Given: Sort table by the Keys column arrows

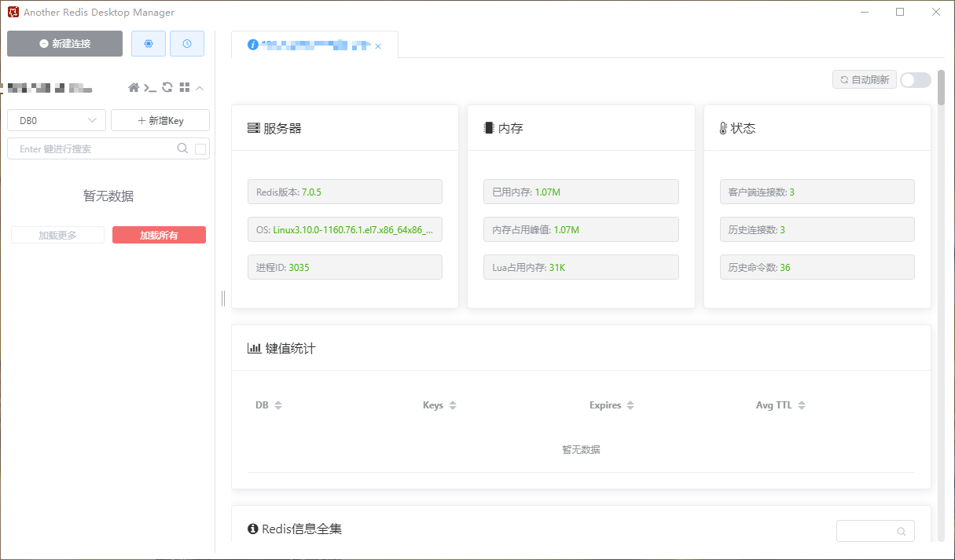Looking at the screenshot, I should [454, 404].
